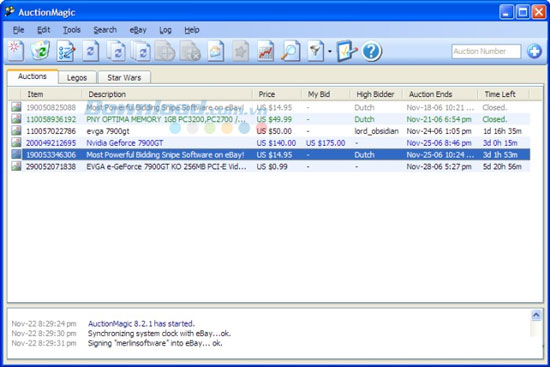Open the Tools menu

point(72,30)
